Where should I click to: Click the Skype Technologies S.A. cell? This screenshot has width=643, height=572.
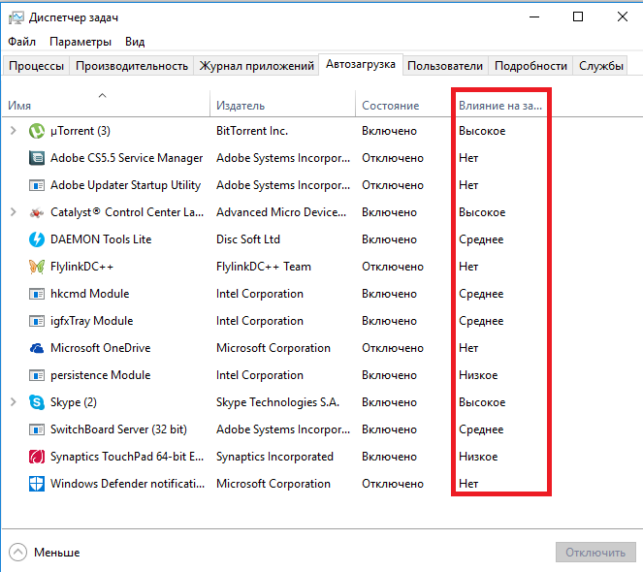pos(278,402)
